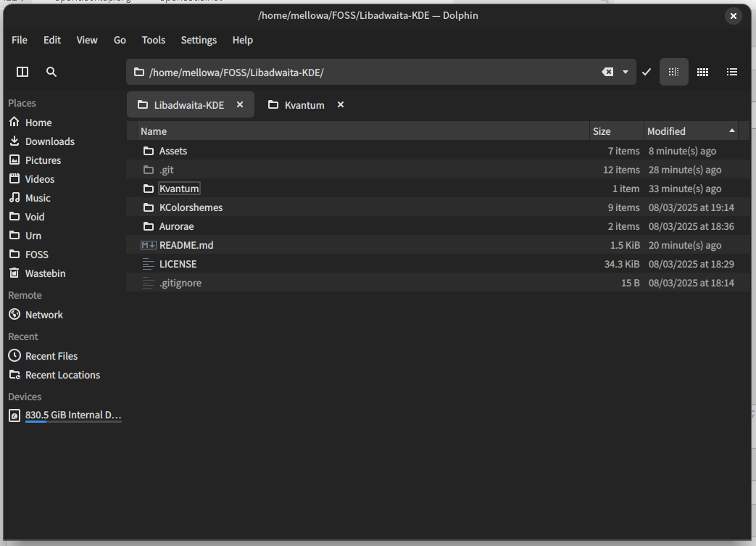Open the search magnifier icon
756x546 pixels.
51,72
